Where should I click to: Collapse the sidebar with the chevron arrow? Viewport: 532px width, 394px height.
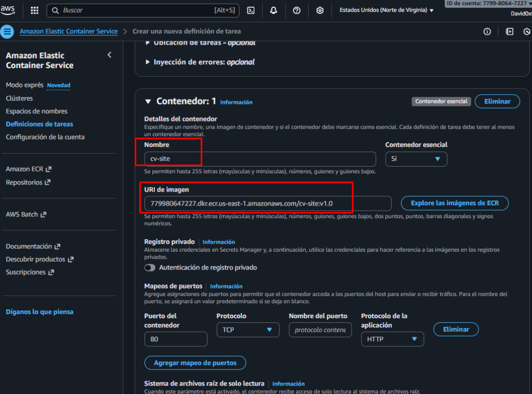tap(109, 55)
